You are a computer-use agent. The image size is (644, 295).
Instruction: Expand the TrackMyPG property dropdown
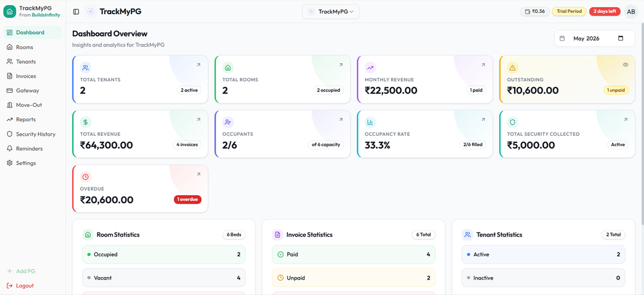(x=331, y=12)
